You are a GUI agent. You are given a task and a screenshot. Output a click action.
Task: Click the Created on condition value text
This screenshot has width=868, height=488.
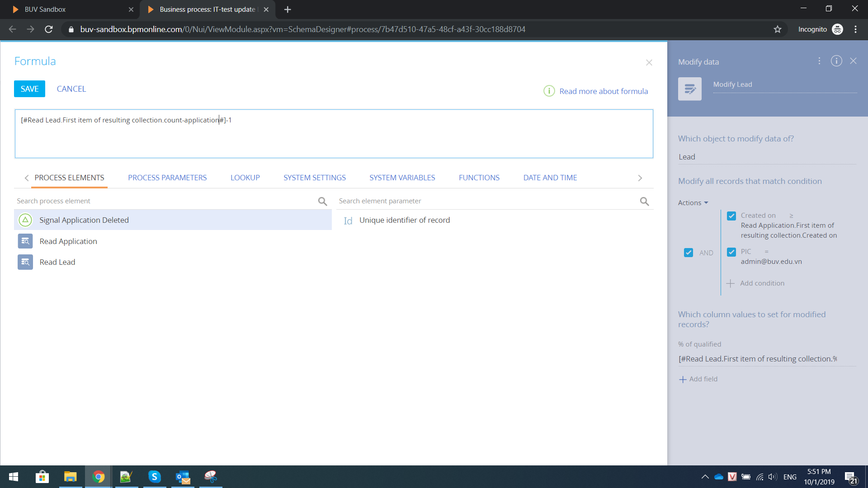point(788,230)
